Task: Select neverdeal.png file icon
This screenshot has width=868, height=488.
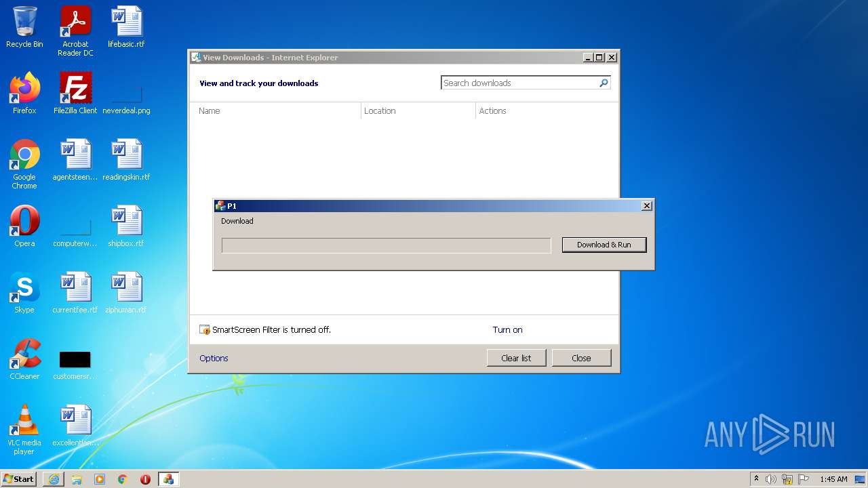Action: (126, 94)
